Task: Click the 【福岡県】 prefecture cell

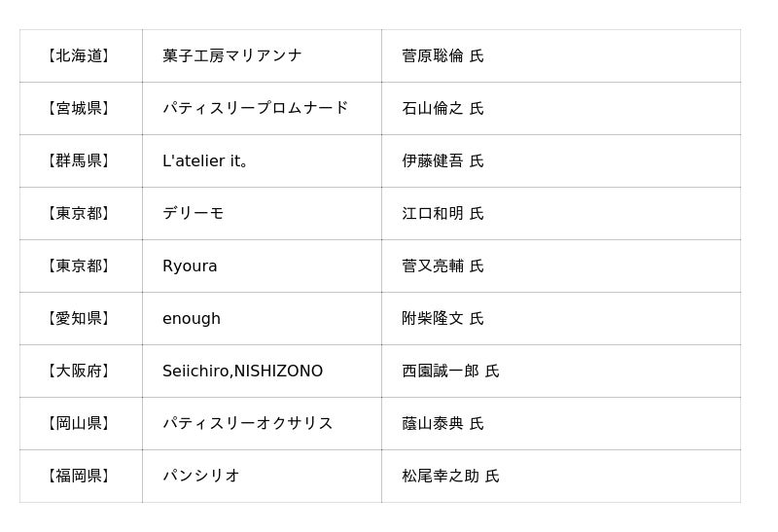Action: tap(80, 477)
